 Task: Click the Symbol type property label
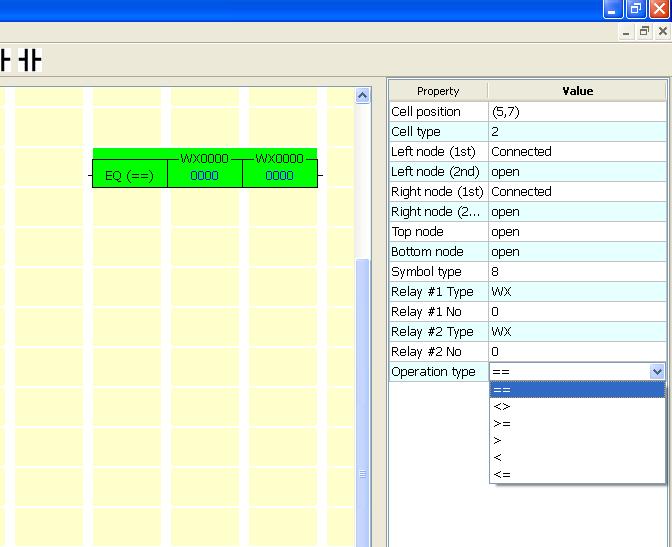(426, 271)
